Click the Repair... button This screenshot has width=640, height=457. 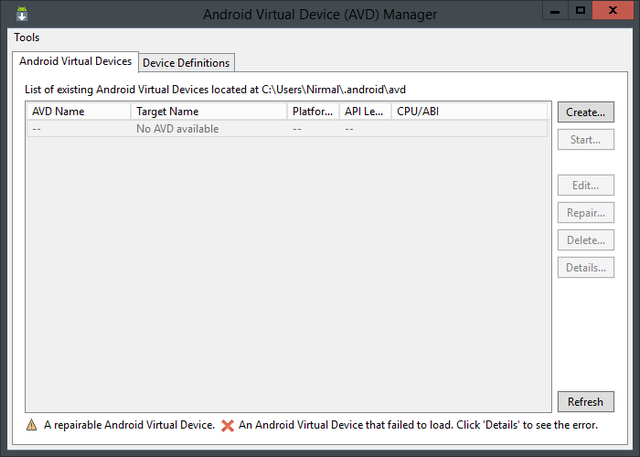[586, 213]
